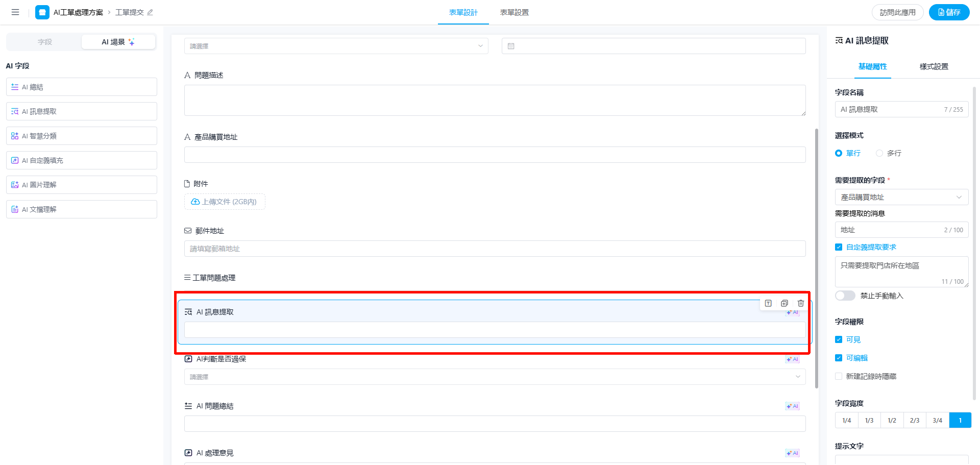Open the AI判斷是否過保 select dropdown
Viewport: 980px width, 465px height.
[x=494, y=377]
